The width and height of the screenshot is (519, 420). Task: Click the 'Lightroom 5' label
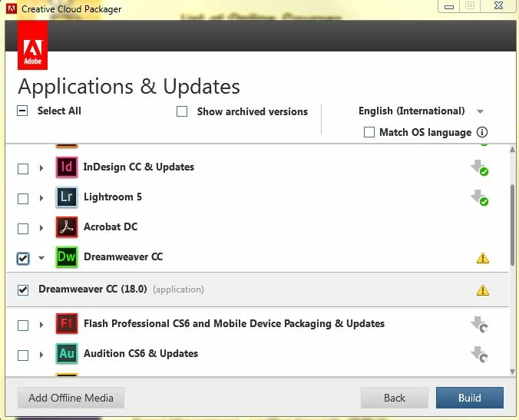113,197
